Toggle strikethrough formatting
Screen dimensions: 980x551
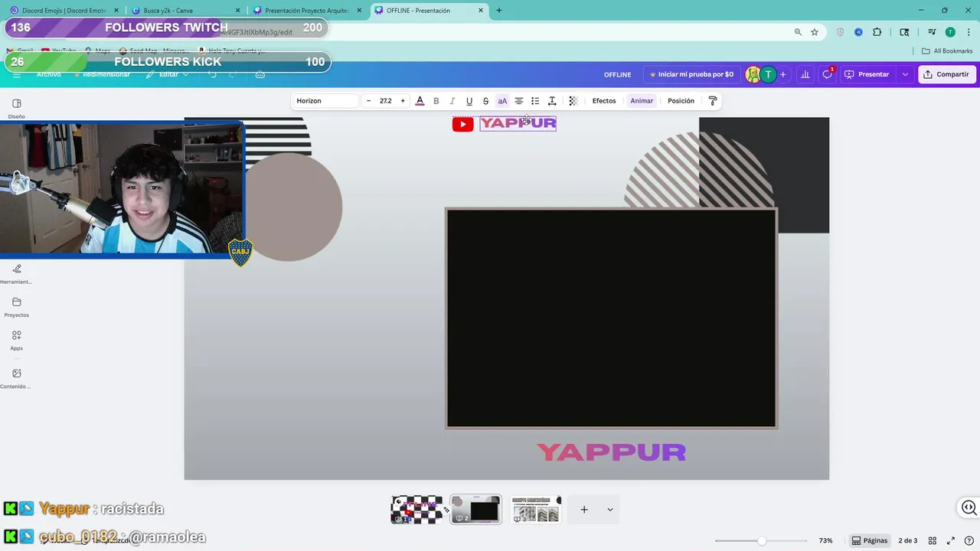pos(485,101)
